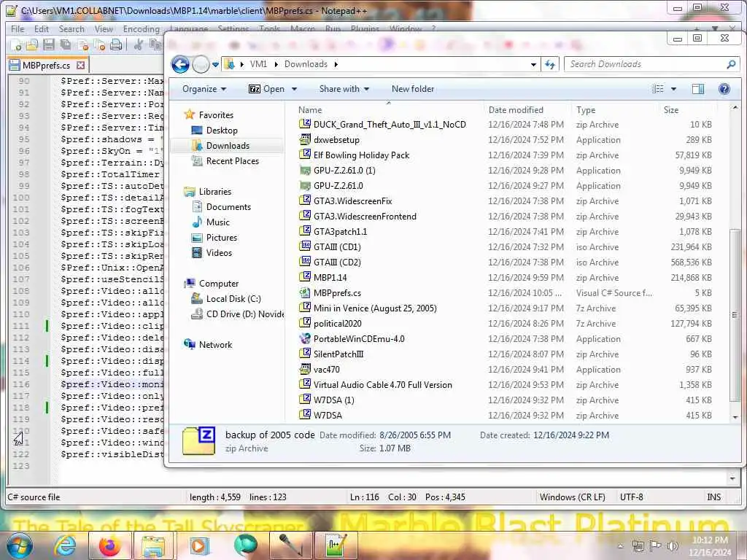Image resolution: width=747 pixels, height=560 pixels.
Task: Click the Cut scissors icon in Notepad++ toolbar
Action: (138, 45)
